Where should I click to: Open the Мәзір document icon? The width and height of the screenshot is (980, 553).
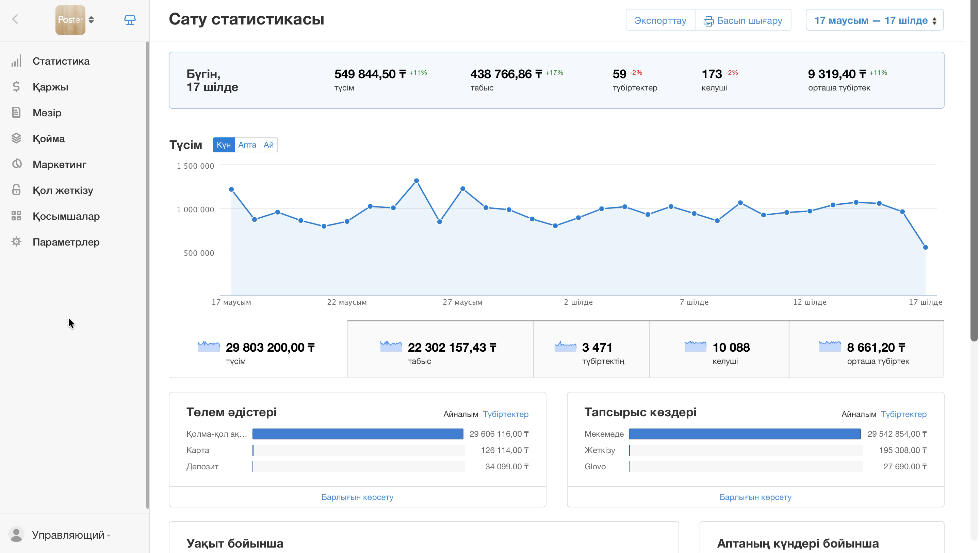tap(16, 113)
